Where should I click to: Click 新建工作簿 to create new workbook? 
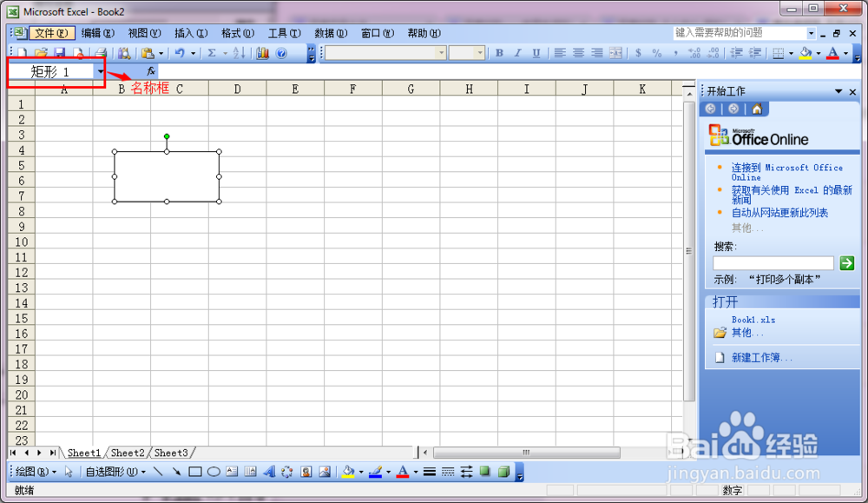coord(761,358)
